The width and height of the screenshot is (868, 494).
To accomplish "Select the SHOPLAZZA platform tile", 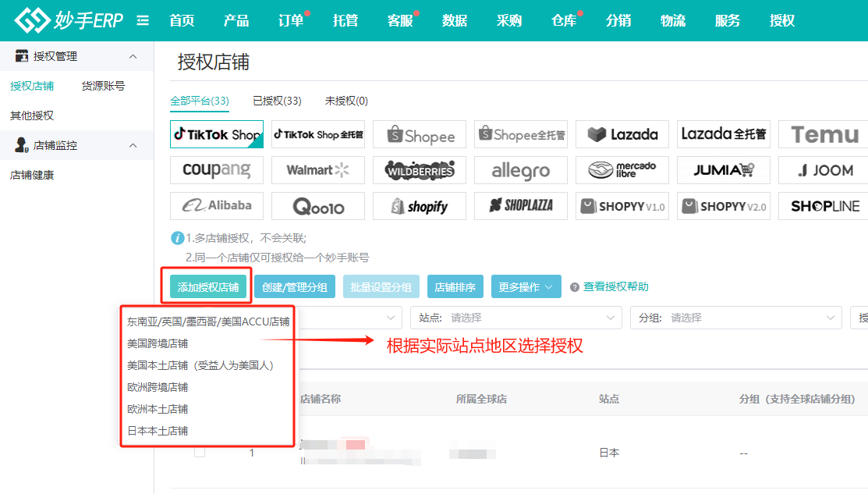I will tap(521, 206).
